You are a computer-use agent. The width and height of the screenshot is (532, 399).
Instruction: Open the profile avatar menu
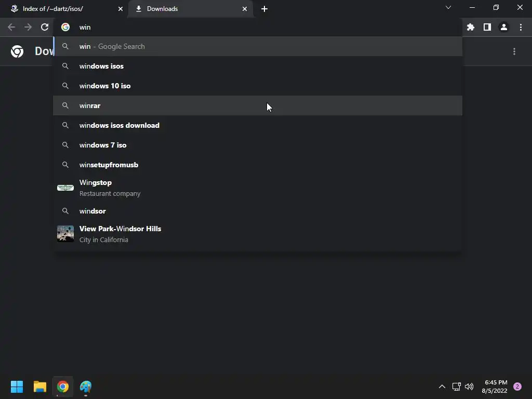pos(504,27)
